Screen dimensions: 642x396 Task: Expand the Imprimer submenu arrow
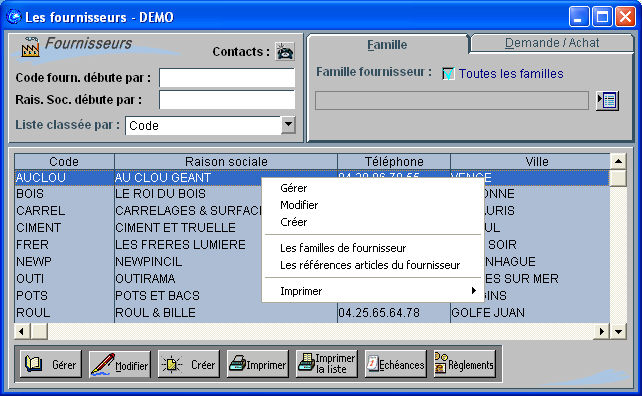click(x=474, y=291)
